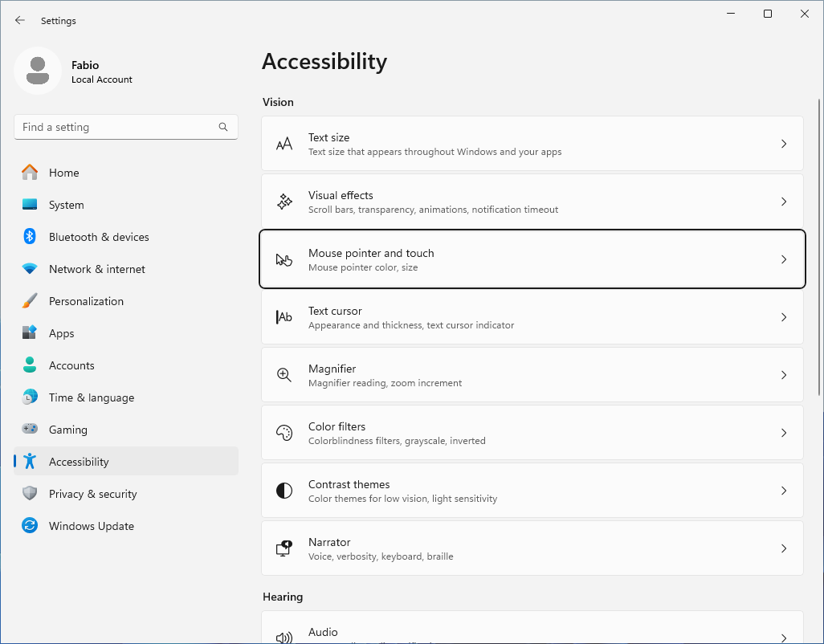Click the Find a setting search box

click(x=126, y=127)
